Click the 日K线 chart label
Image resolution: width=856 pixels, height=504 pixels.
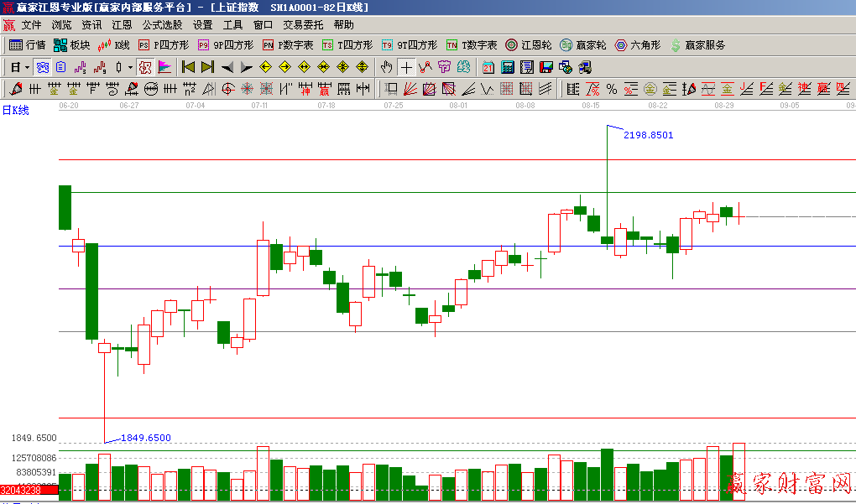(15, 111)
